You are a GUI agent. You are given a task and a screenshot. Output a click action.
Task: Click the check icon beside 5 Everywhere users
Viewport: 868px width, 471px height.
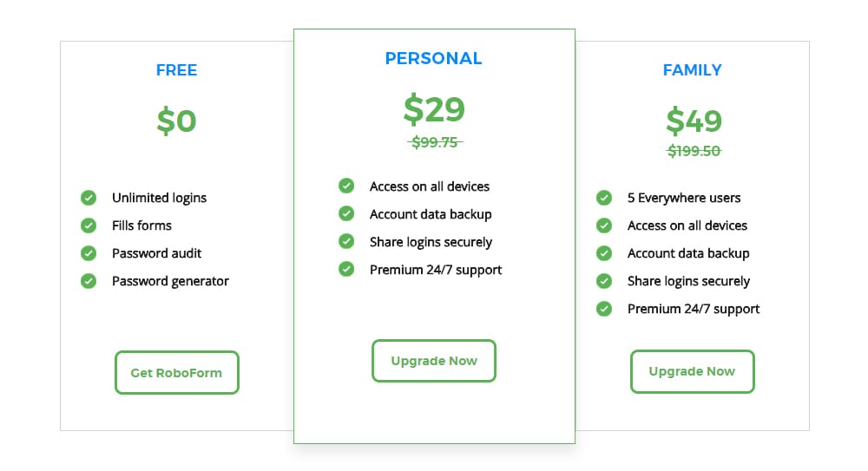(x=604, y=198)
